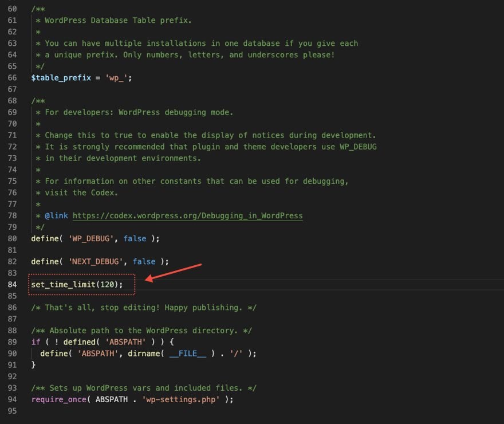Click the false value on the NEXT_DEBUG line
The image size is (504, 424).
pyautogui.click(x=144, y=261)
